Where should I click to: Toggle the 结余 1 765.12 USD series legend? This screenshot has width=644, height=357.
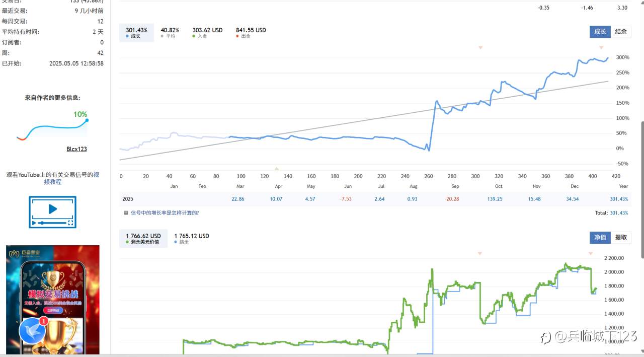[x=191, y=239]
